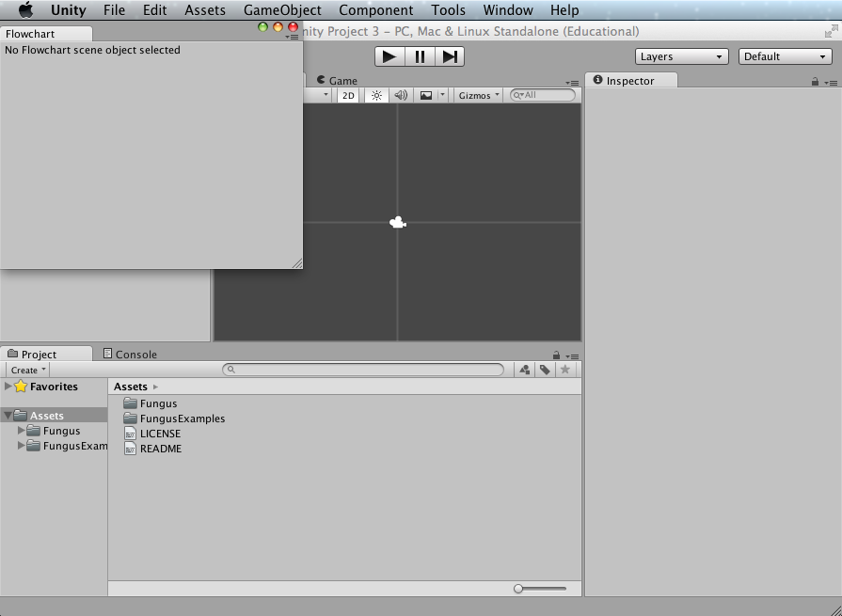Viewport: 842px width, 616px height.
Task: Select the Inspector tab
Action: (x=631, y=81)
